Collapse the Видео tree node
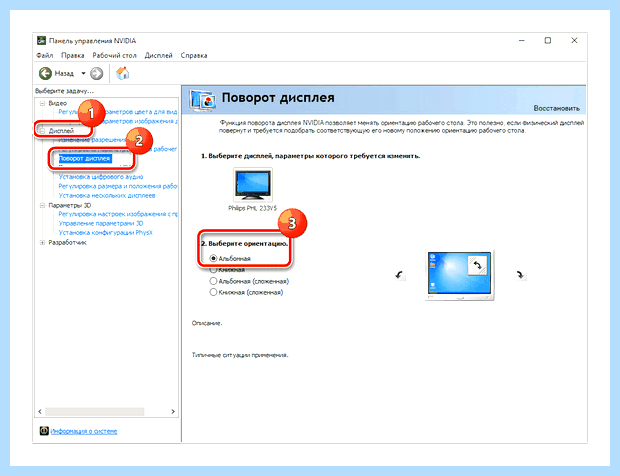The image size is (620, 476). pyautogui.click(x=42, y=103)
